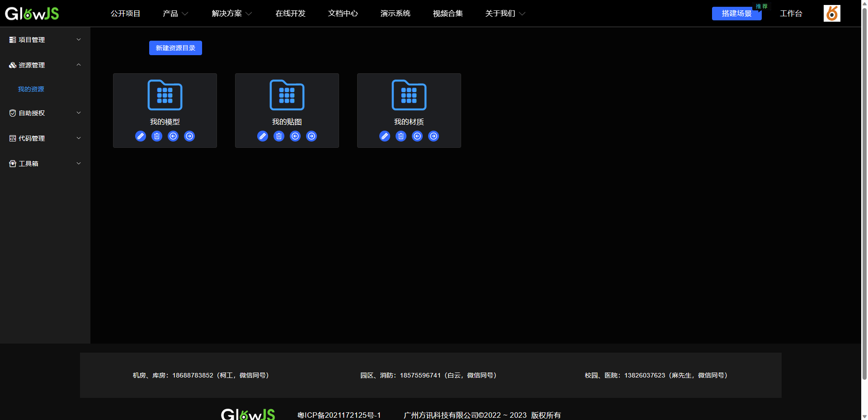The image size is (868, 420).
Task: Open the user avatar in top right
Action: tap(832, 14)
